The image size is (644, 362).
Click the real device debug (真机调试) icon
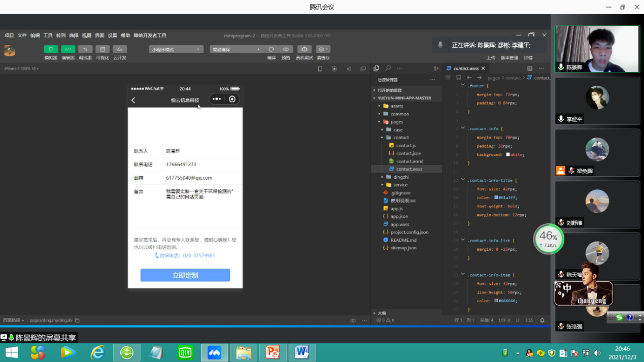click(304, 49)
